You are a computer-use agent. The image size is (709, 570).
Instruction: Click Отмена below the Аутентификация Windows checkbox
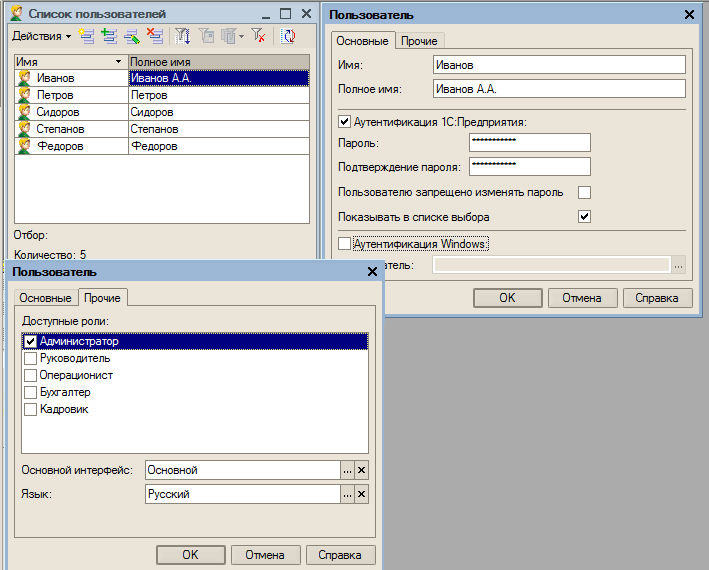point(581,297)
